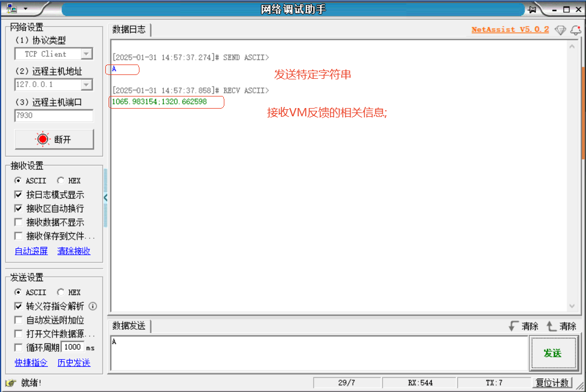
Task: Open the notification bell icon
Action: click(576, 30)
